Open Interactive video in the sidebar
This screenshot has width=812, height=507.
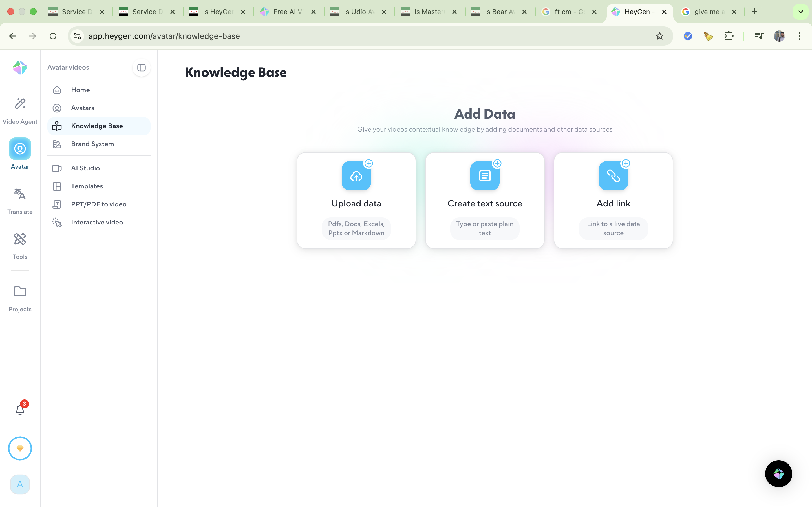(97, 222)
